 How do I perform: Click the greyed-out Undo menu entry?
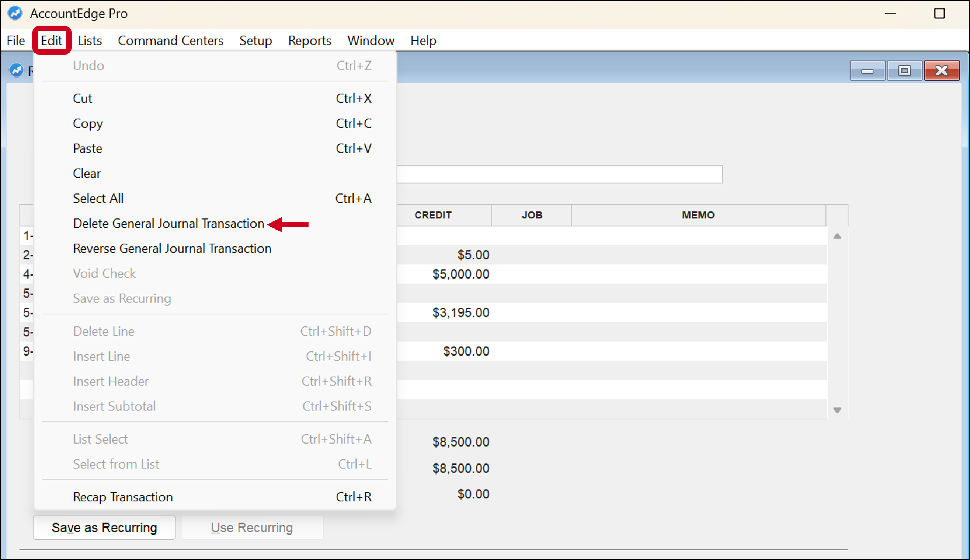(215, 66)
